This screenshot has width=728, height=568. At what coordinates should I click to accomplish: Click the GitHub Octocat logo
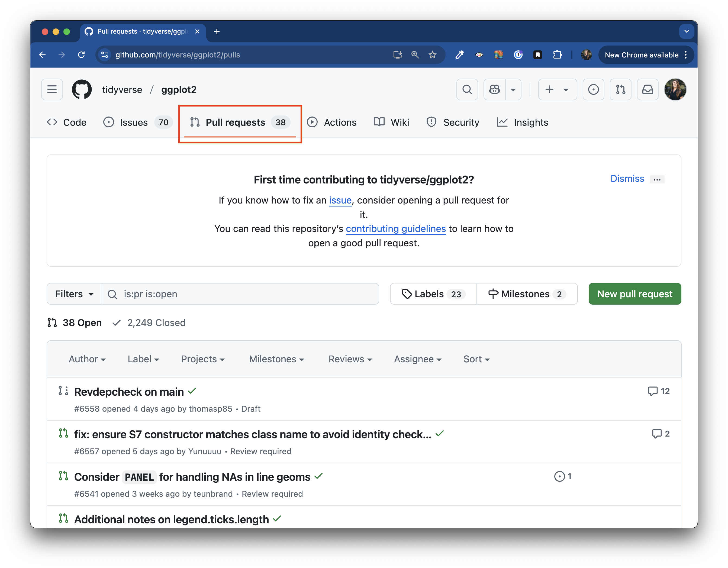[82, 89]
